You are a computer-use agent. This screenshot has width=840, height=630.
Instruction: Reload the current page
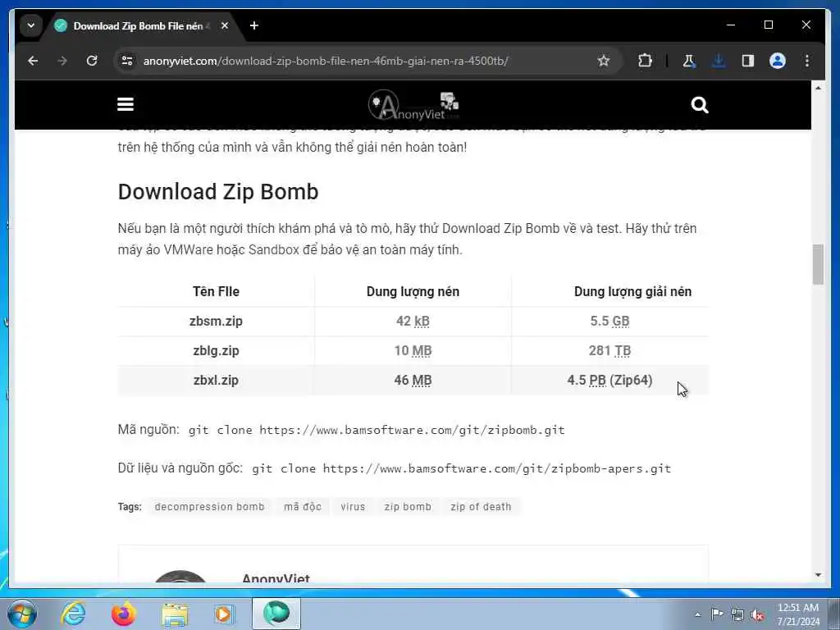coord(92,61)
